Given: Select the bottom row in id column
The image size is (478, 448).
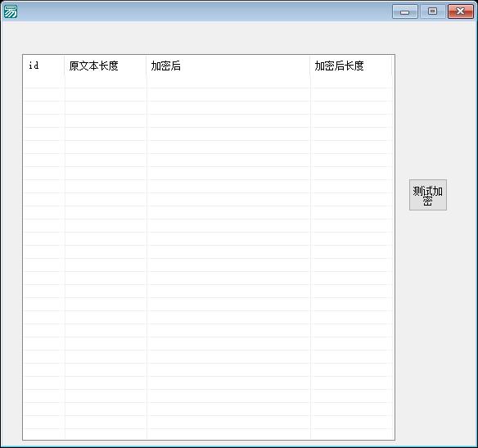Looking at the screenshot, I should click(43, 434).
